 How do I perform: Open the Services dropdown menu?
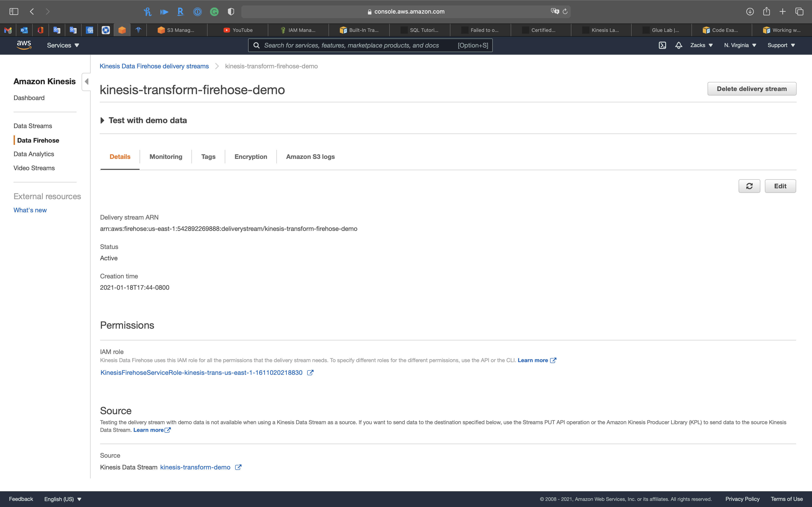click(63, 45)
